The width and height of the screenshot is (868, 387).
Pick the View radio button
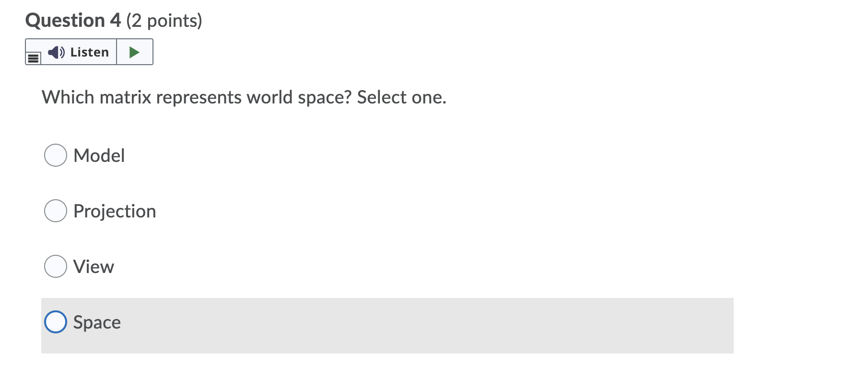tap(56, 266)
